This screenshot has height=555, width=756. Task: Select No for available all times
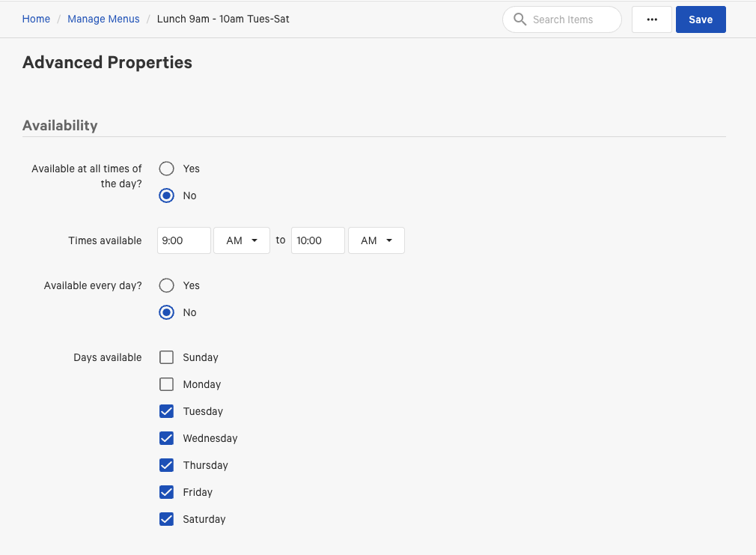(167, 195)
